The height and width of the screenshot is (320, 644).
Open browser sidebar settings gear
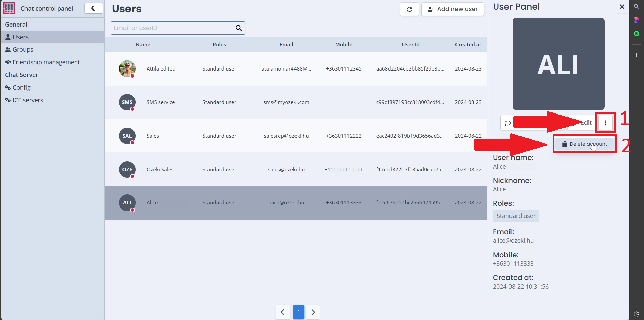pyautogui.click(x=636, y=314)
